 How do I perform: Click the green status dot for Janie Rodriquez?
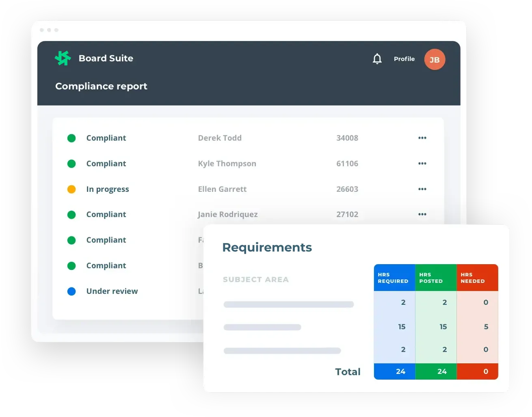coord(71,215)
